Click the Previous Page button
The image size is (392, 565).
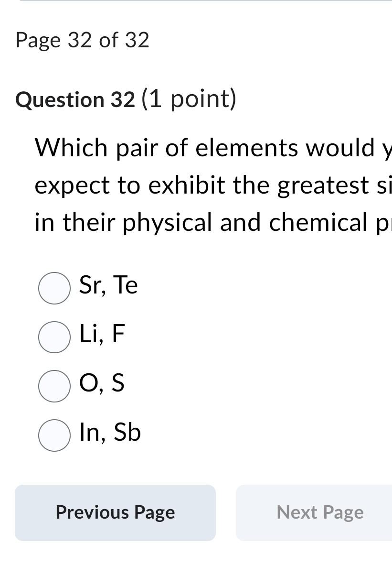[x=115, y=512]
